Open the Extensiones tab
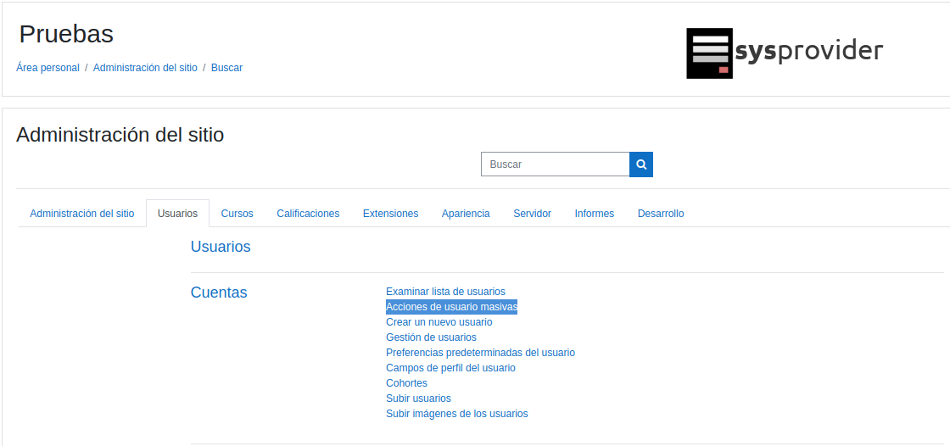950x446 pixels. (390, 213)
